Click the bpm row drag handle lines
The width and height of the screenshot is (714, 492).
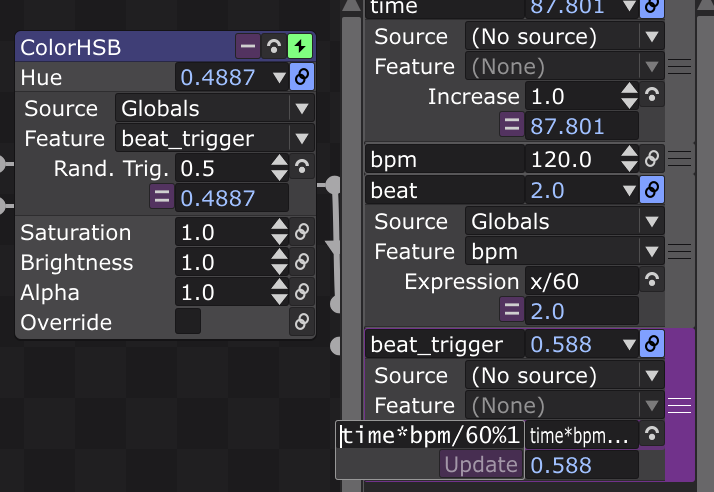pyautogui.click(x=679, y=159)
